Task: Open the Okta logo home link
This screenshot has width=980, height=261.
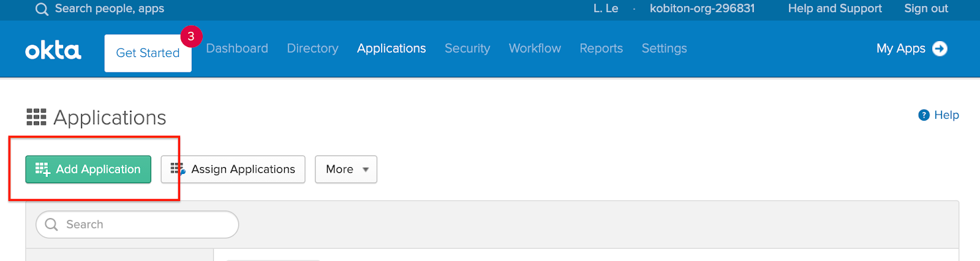Action: tap(53, 50)
